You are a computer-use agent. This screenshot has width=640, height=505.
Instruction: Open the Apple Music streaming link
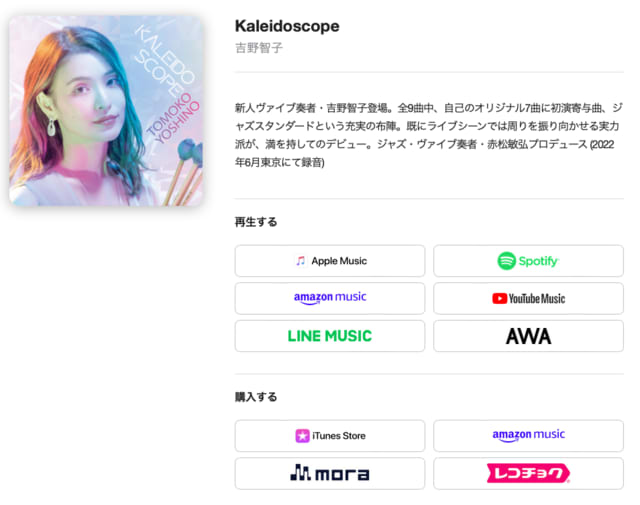pyautogui.click(x=330, y=261)
